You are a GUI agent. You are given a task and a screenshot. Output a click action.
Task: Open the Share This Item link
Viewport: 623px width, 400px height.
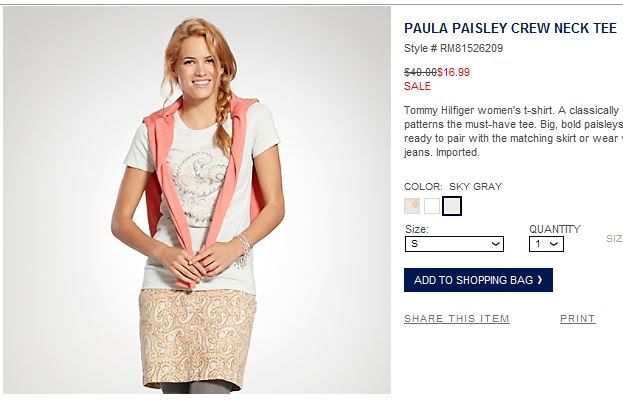pyautogui.click(x=457, y=319)
